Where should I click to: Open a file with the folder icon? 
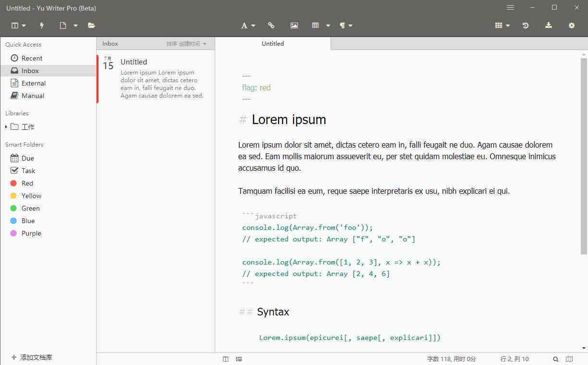91,25
